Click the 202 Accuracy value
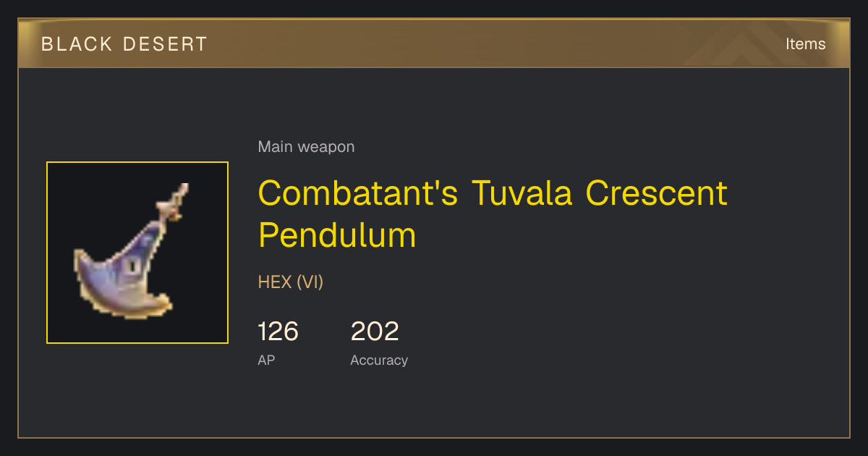Viewport: 868px width, 456px height. pos(375,332)
